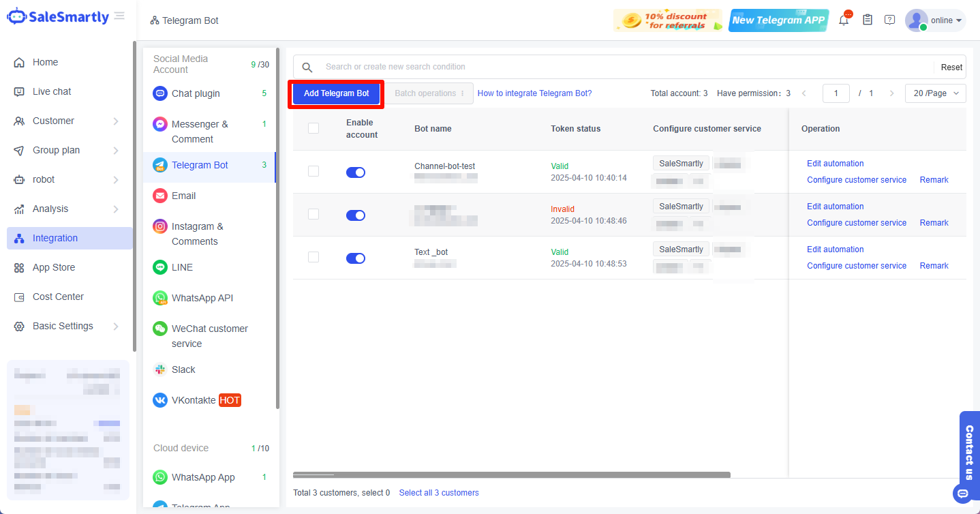Click the help question mark icon
Screen dimensions: 980x514
(889, 20)
